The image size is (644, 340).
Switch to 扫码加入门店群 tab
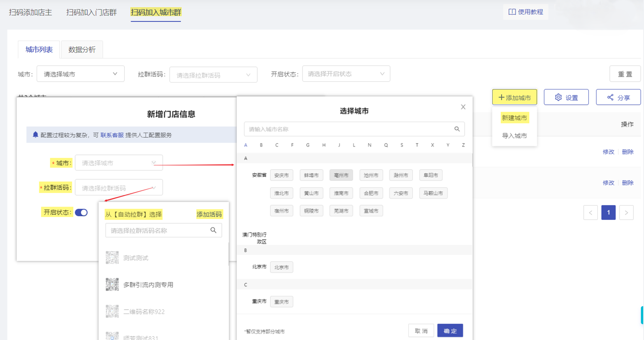(x=91, y=12)
